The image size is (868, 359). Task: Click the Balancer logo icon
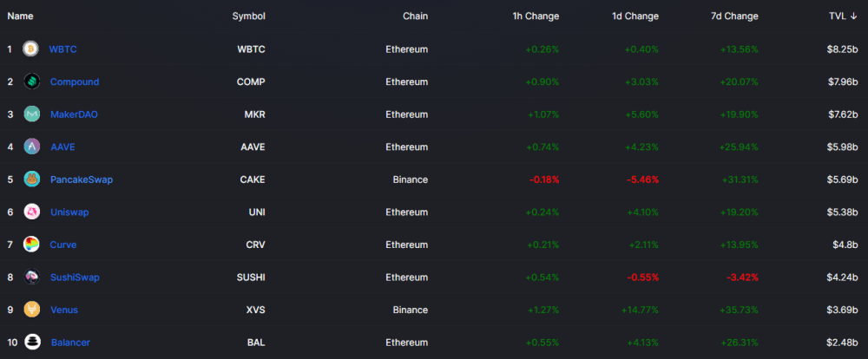coord(32,343)
